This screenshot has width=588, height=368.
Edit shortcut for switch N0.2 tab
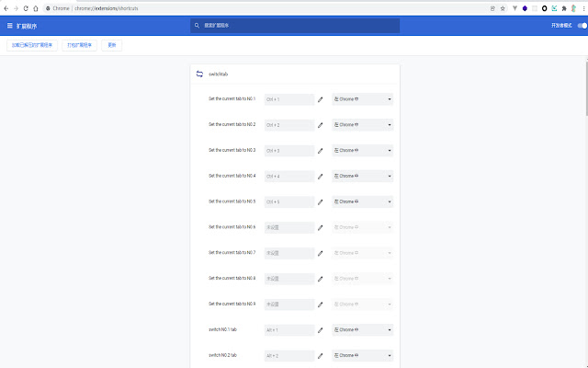pyautogui.click(x=320, y=356)
